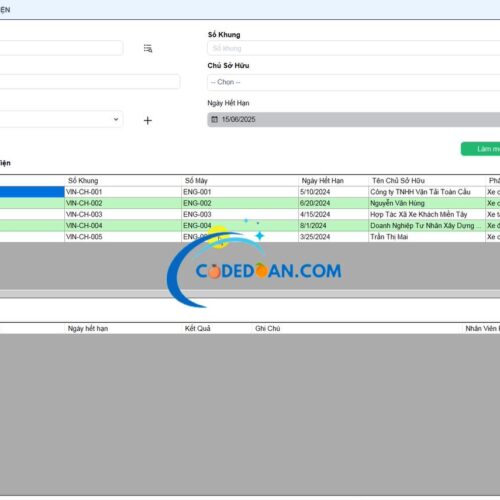Click the blue highlighted first-row cell
This screenshot has height=500, width=500.
(32, 192)
